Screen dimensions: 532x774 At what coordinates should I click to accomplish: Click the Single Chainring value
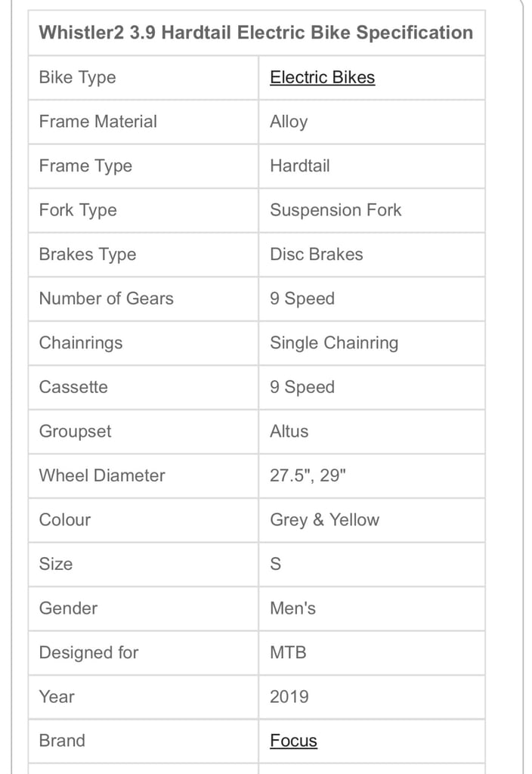tap(334, 343)
